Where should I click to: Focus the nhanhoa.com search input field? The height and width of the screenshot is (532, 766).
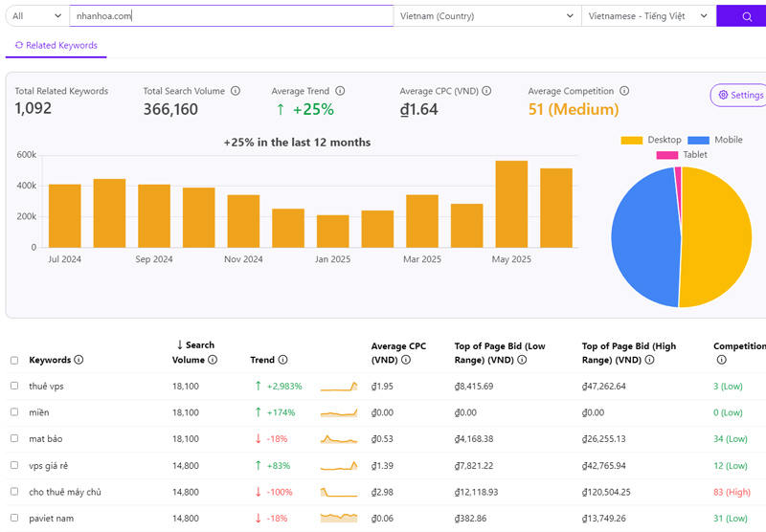click(x=232, y=16)
